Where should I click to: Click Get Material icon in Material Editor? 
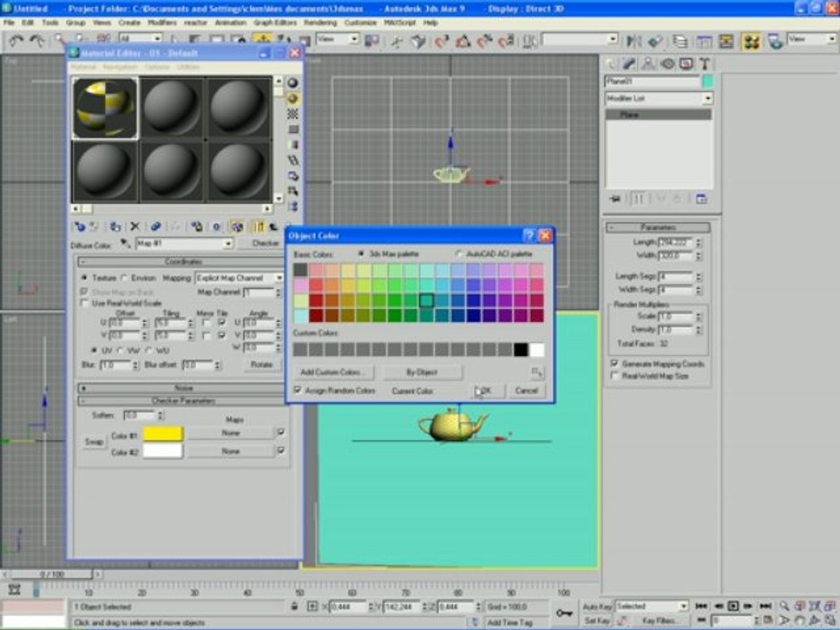click(80, 227)
